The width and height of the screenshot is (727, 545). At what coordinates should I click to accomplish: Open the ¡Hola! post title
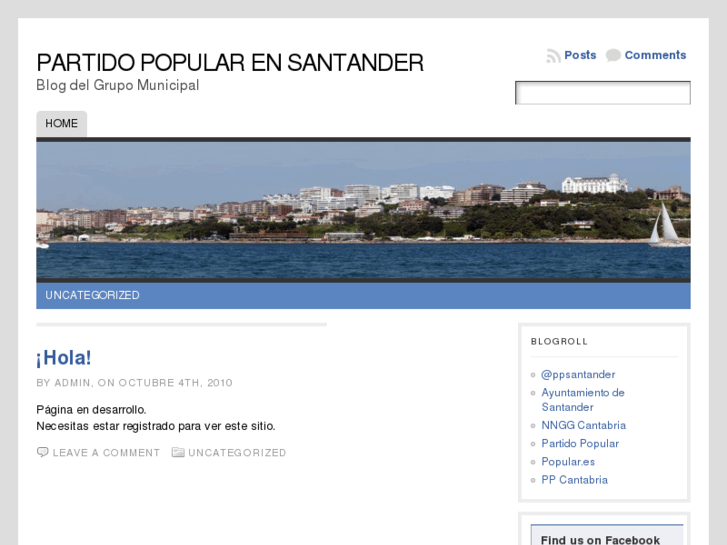pos(64,358)
